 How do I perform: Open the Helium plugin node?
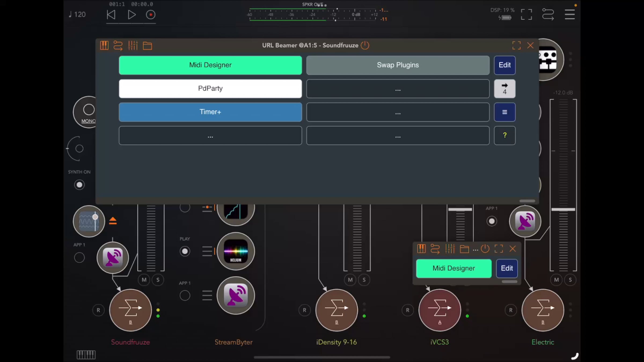236,252
